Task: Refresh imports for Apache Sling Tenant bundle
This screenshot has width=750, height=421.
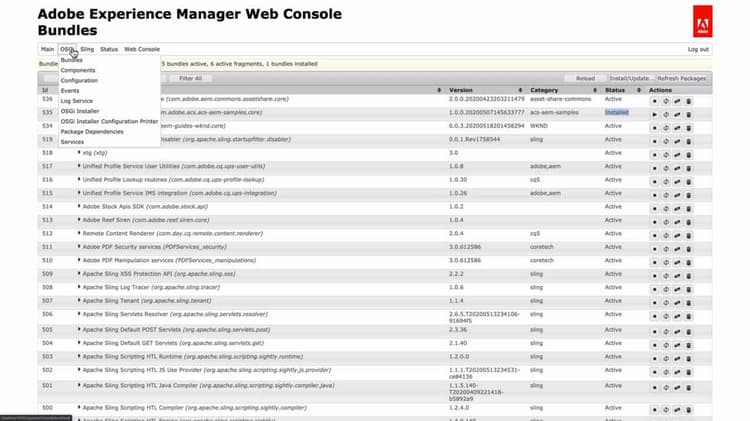Action: coord(666,302)
